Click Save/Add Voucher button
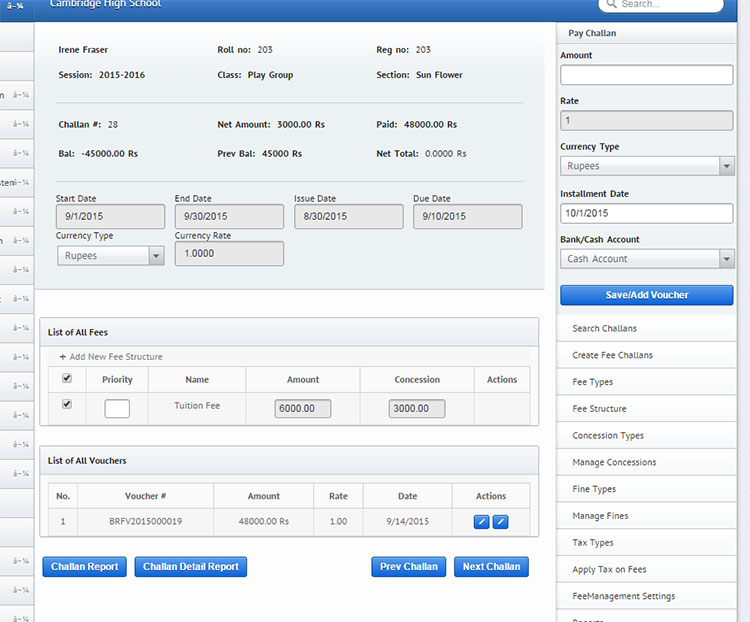 (x=647, y=295)
